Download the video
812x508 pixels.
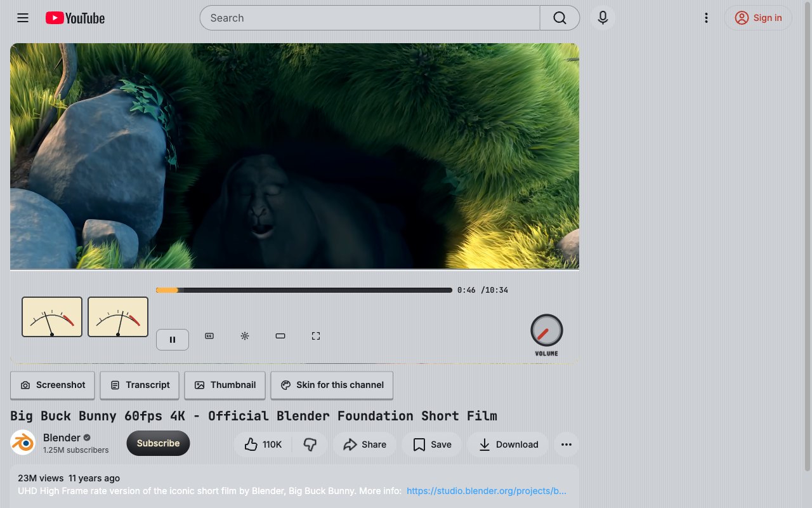point(508,444)
